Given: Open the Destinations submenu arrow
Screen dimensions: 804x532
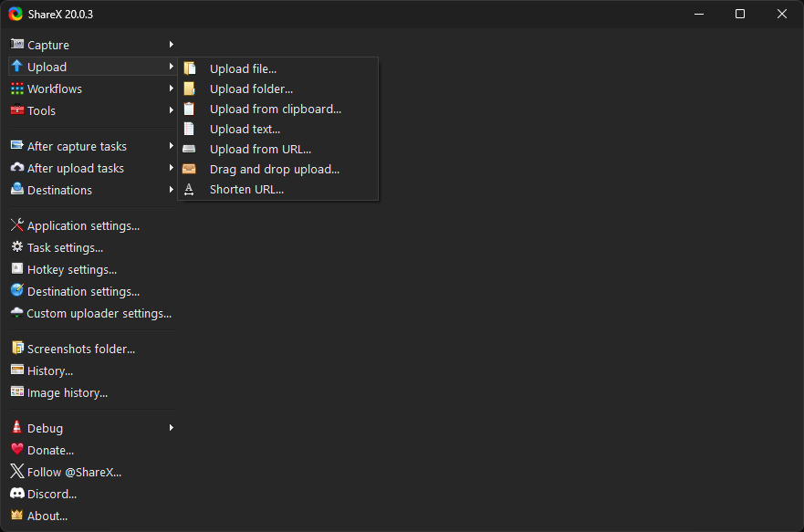Looking at the screenshot, I should 172,190.
